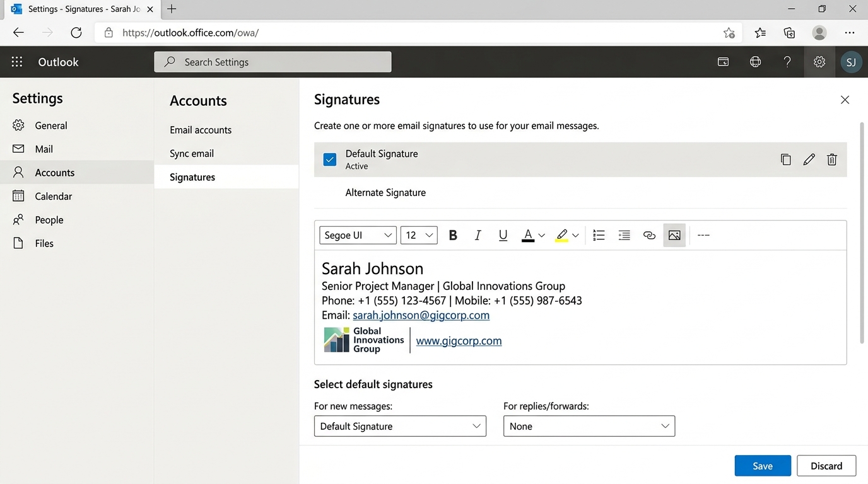Click the Sarah Johnson name in signature

coord(372,268)
